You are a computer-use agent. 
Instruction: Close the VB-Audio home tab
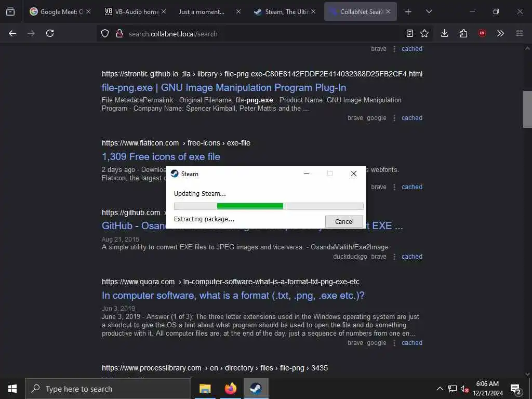coord(164,11)
